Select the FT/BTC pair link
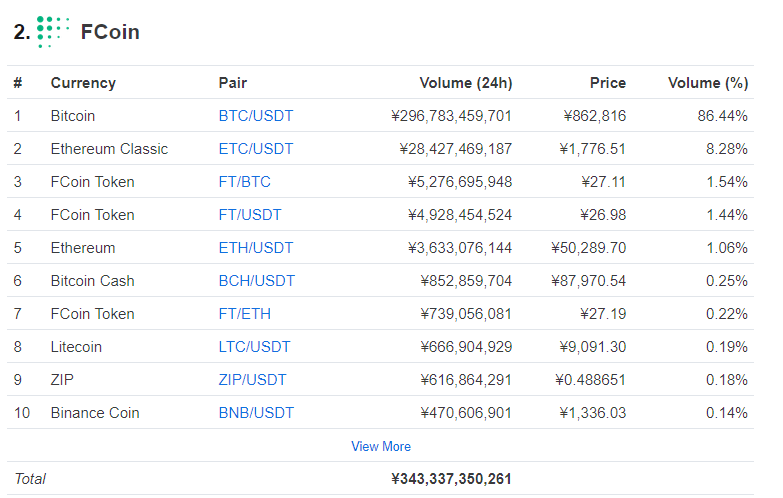Image resolution: width=783 pixels, height=498 pixels. click(x=244, y=182)
